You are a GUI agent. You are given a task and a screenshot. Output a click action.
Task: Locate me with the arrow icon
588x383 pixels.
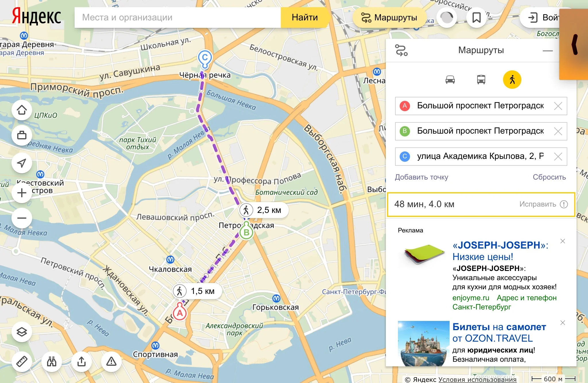pos(22,163)
